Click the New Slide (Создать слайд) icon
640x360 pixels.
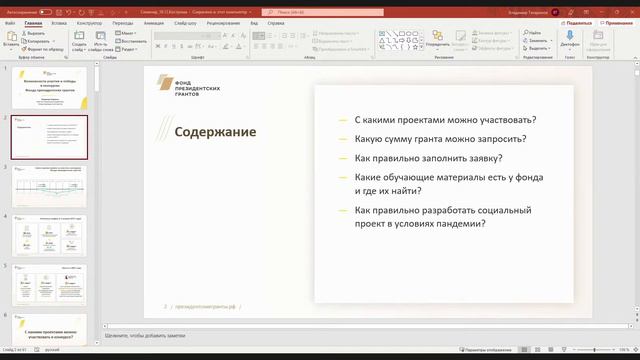79,36
